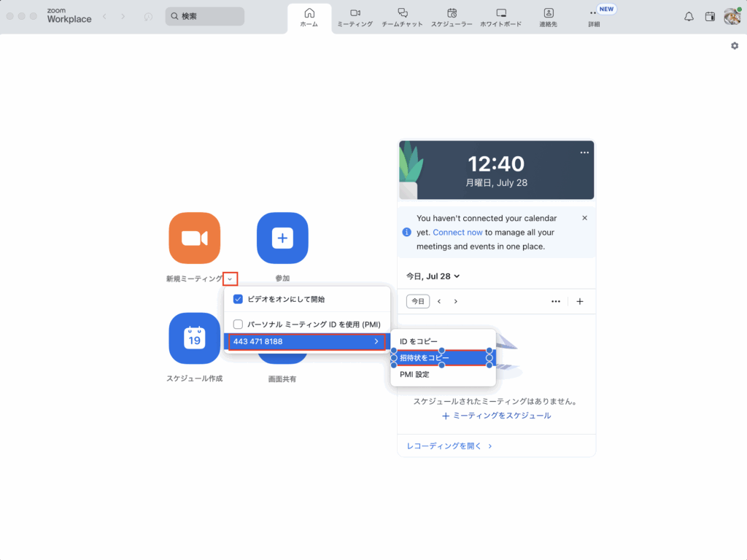Go forward with the right navigation arrow
747x560 pixels.
tap(123, 16)
